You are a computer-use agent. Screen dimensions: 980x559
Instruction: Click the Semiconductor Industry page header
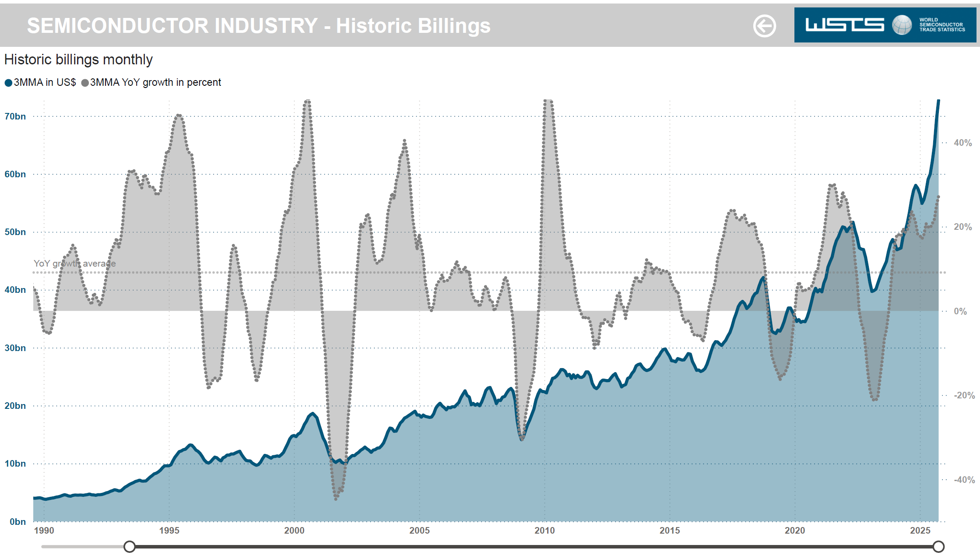258,25
